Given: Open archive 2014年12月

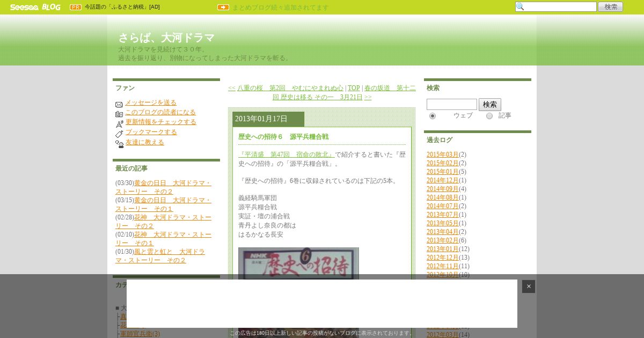Looking at the screenshot, I should 443,180.
